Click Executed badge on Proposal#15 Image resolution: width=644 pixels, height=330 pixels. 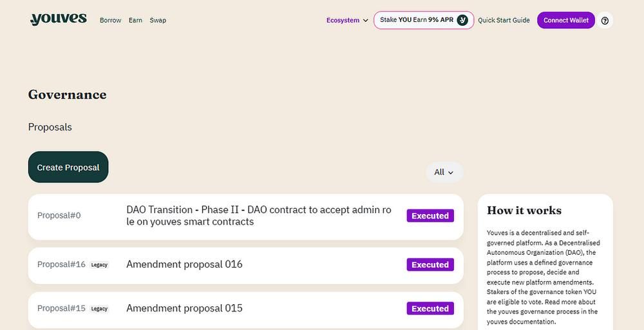[430, 309]
